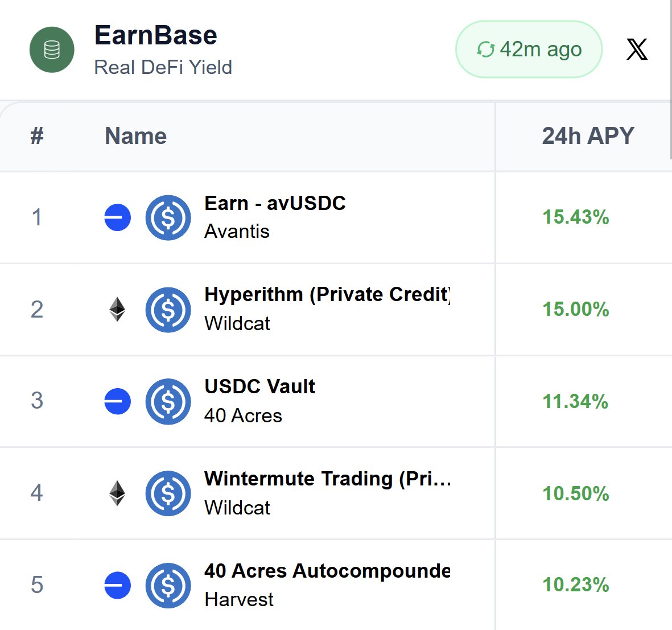The image size is (672, 630).
Task: Click the vertical scrollbar at the right edge
Action: click(x=671, y=79)
